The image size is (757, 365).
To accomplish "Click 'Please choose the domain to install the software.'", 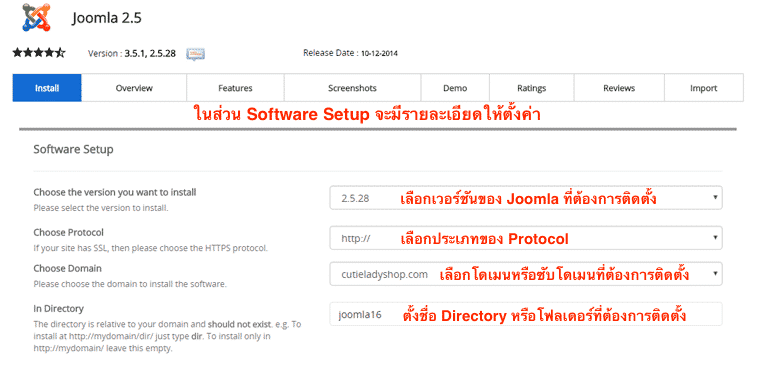I will coord(130,284).
